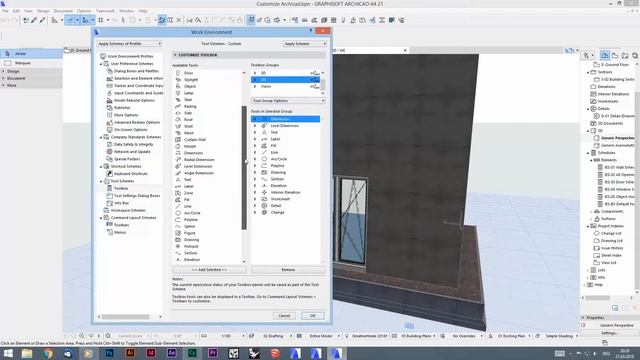The width and height of the screenshot is (640, 360).
Task: Select Tool Settings Dialog Boxes in tree
Action: [x=137, y=196]
